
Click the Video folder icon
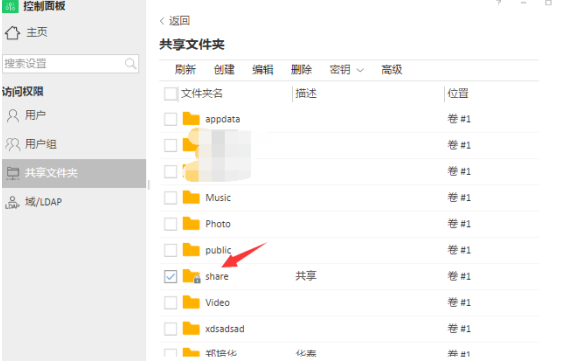pos(191,302)
